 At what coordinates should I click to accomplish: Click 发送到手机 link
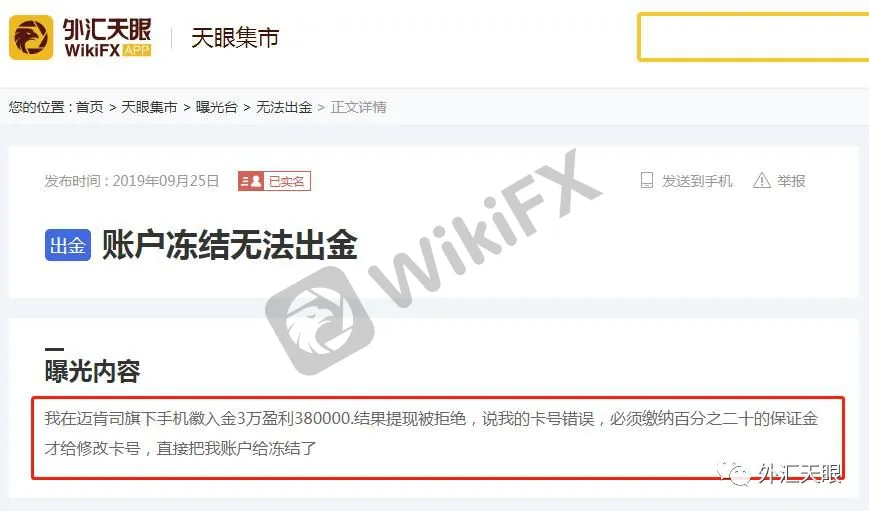pyautogui.click(x=697, y=181)
